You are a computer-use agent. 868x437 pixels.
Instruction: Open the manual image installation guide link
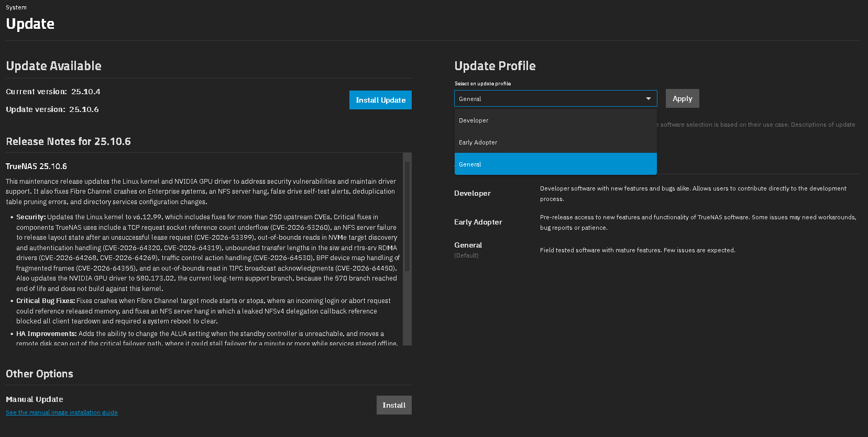[62, 412]
